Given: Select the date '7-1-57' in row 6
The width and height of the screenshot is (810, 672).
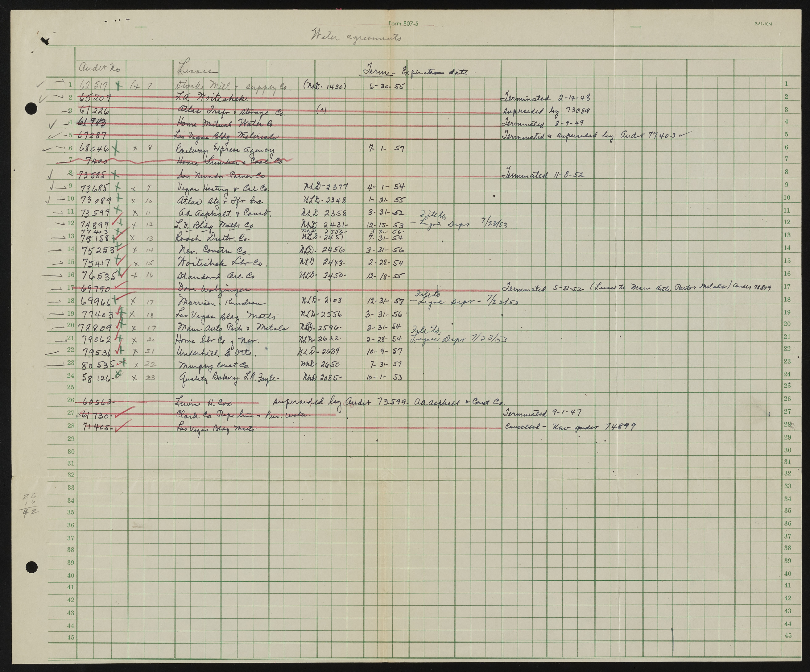Looking at the screenshot, I should point(386,148).
